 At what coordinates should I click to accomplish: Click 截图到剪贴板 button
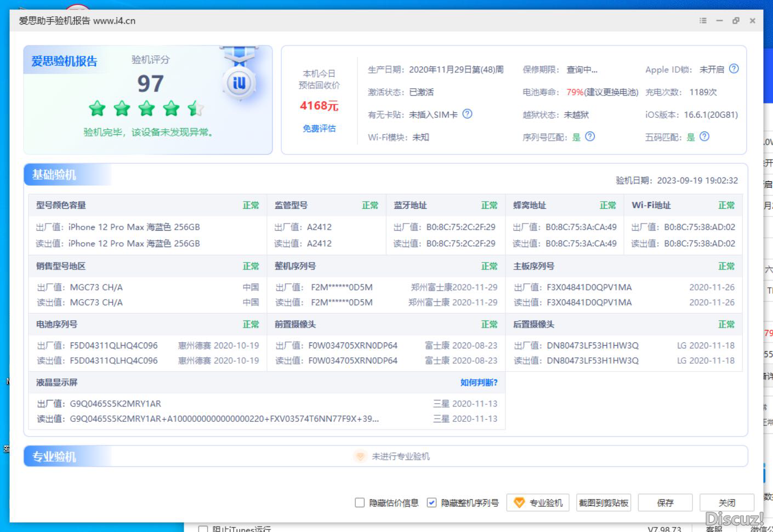(604, 502)
